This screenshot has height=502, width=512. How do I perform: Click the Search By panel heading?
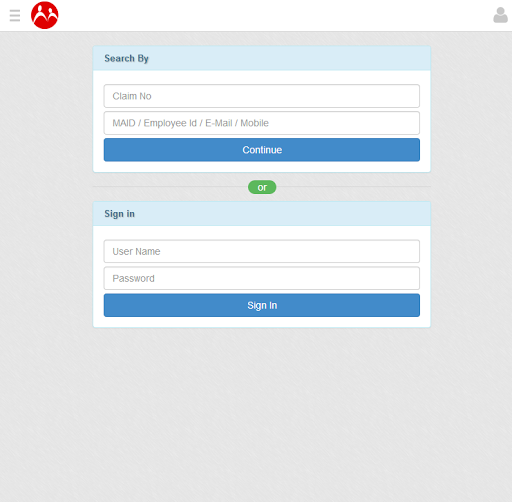coord(127,58)
